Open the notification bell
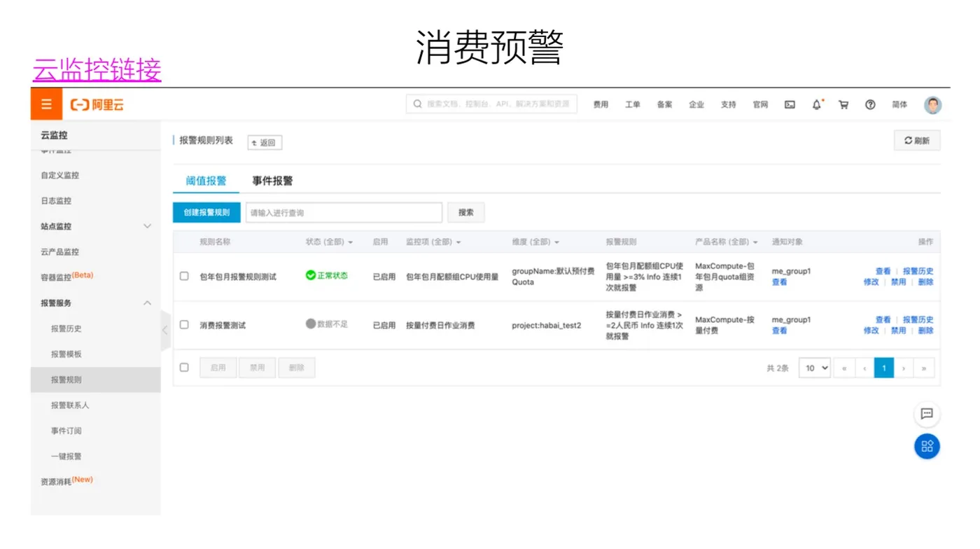The image size is (980, 549). point(817,104)
